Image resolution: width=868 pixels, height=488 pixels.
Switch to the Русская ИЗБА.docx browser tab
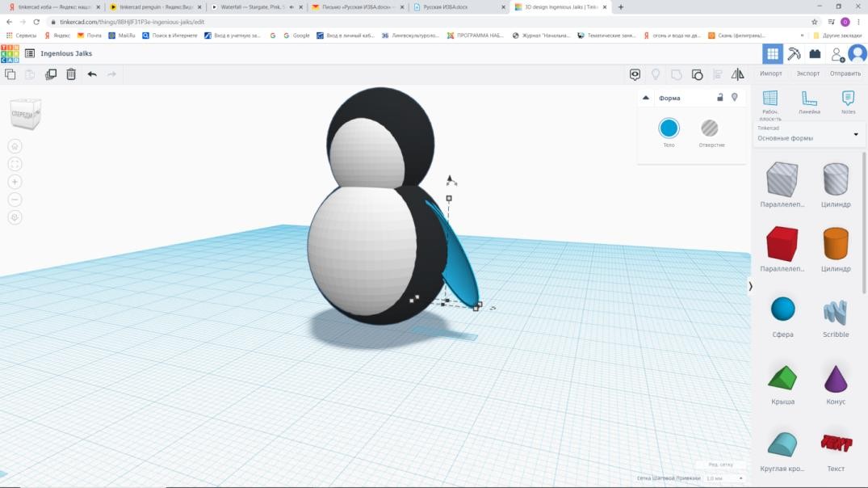tap(458, 7)
